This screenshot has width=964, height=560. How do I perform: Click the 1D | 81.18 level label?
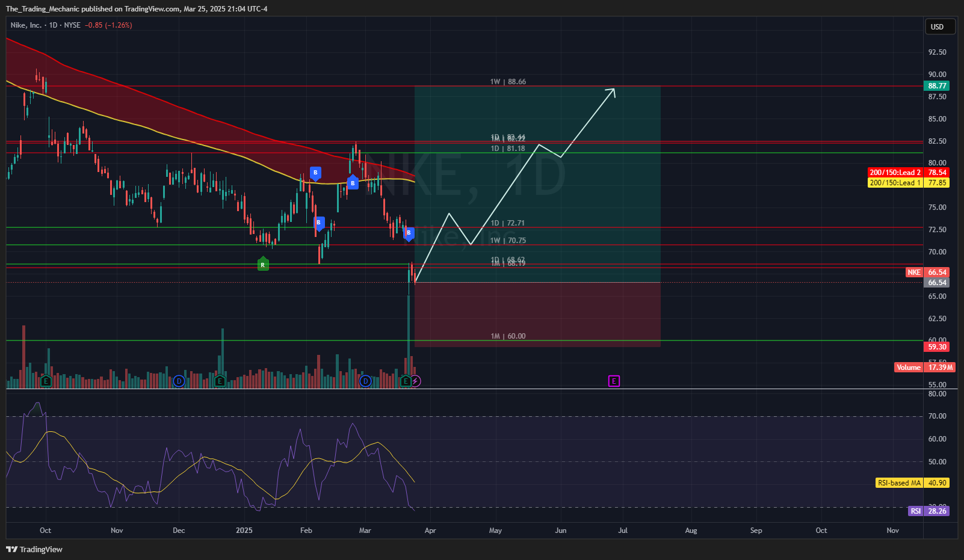coord(508,149)
